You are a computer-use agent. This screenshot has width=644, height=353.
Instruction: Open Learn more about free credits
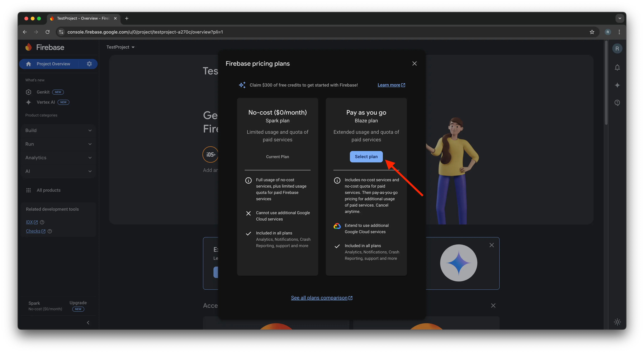(x=391, y=85)
